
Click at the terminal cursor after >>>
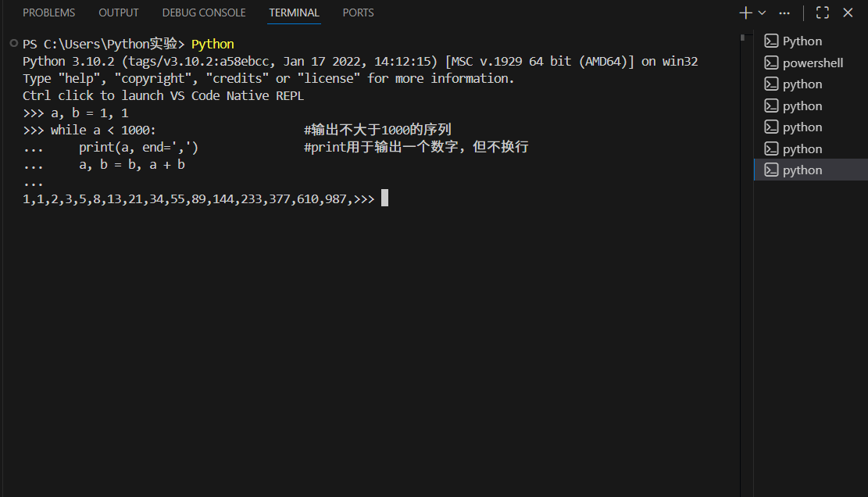coord(384,198)
